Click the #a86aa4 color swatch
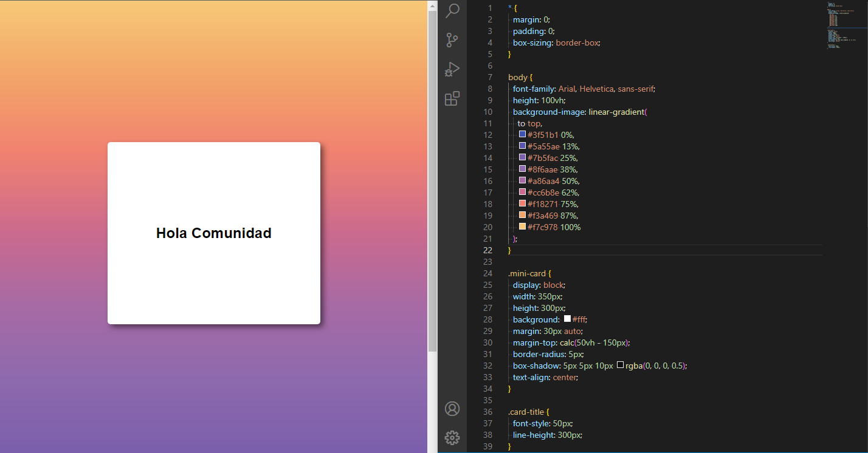The width and height of the screenshot is (868, 453). click(x=523, y=180)
